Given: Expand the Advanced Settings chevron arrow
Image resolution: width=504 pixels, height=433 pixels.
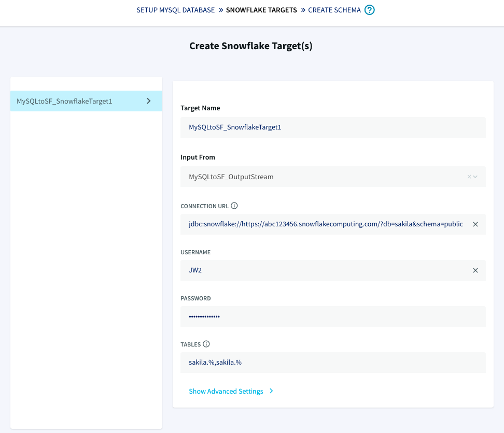Looking at the screenshot, I should point(271,391).
